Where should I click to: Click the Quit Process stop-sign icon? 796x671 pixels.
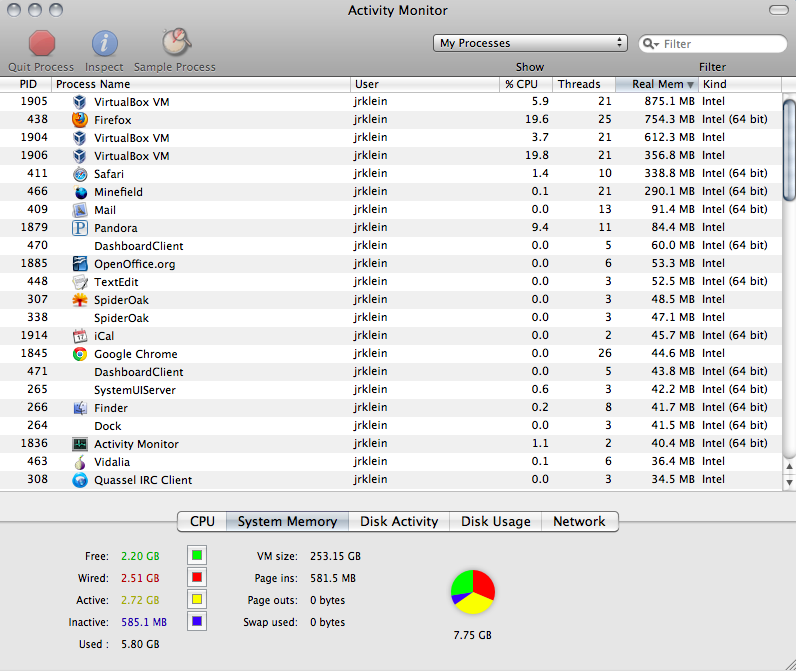[42, 43]
